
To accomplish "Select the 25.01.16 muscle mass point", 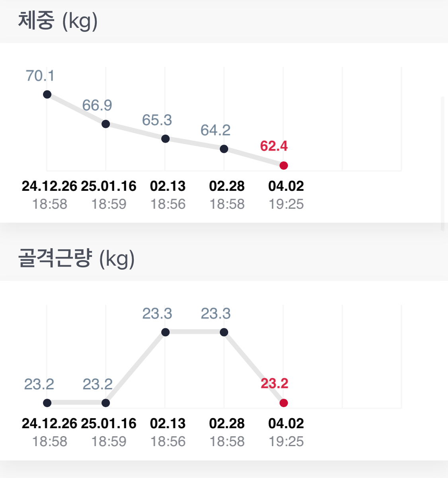I will pyautogui.click(x=106, y=403).
